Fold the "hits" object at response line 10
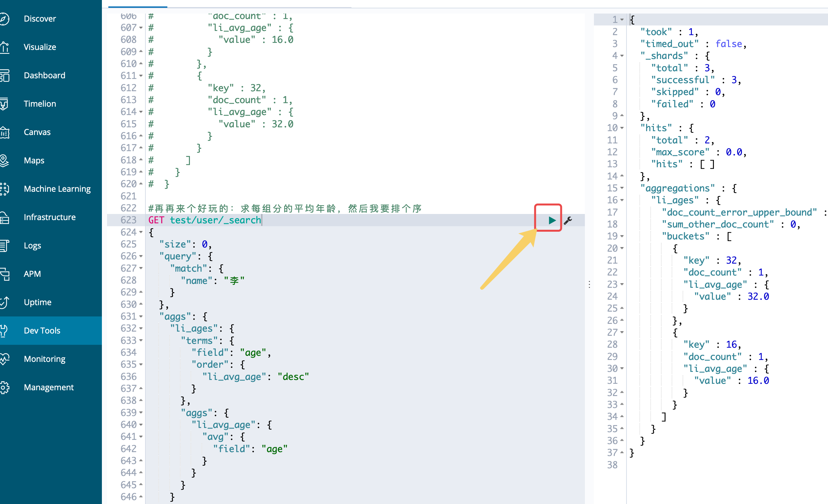 point(622,128)
